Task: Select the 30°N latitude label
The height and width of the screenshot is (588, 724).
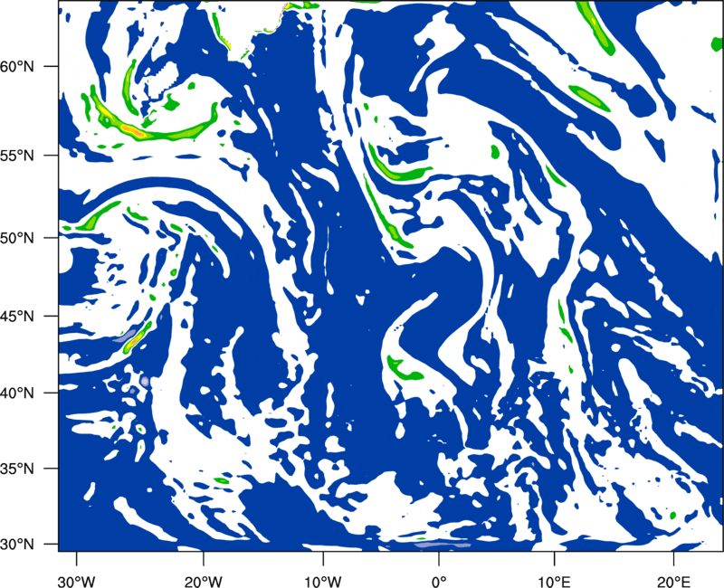Action: 17,545
